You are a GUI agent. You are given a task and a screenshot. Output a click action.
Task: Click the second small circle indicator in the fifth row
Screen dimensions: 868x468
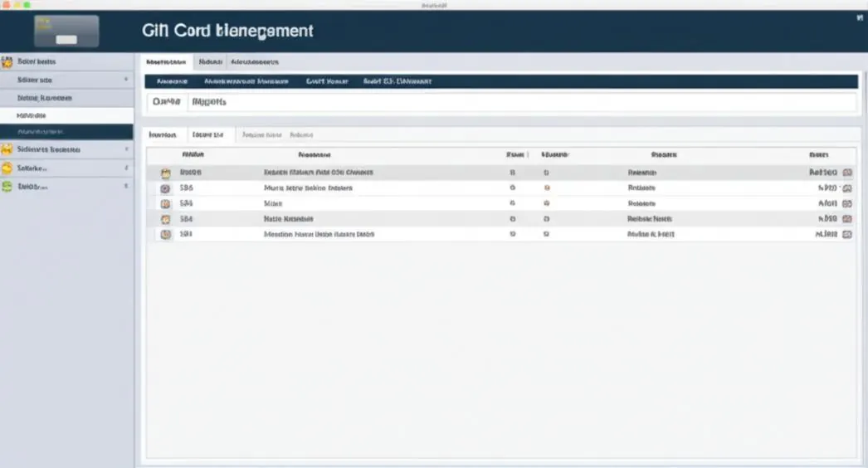546,234
